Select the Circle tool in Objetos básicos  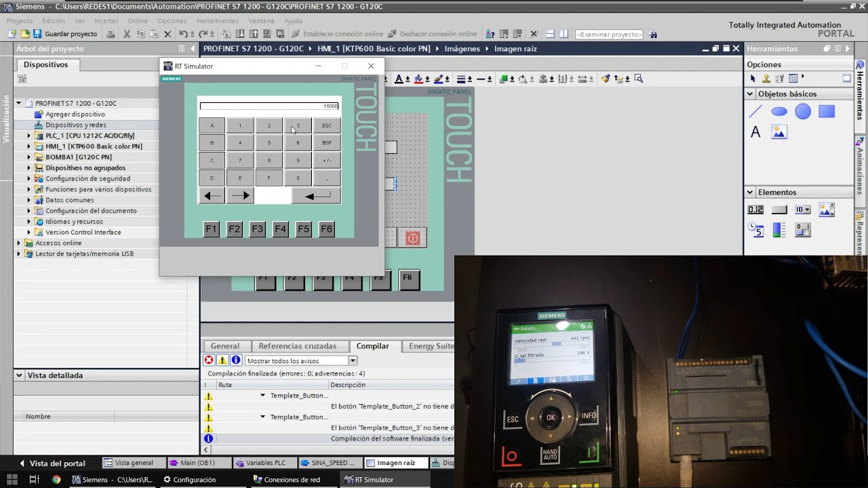(803, 112)
